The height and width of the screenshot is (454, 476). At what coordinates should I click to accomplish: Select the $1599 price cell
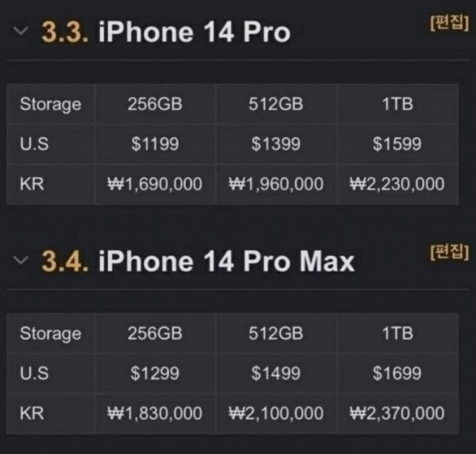[397, 144]
